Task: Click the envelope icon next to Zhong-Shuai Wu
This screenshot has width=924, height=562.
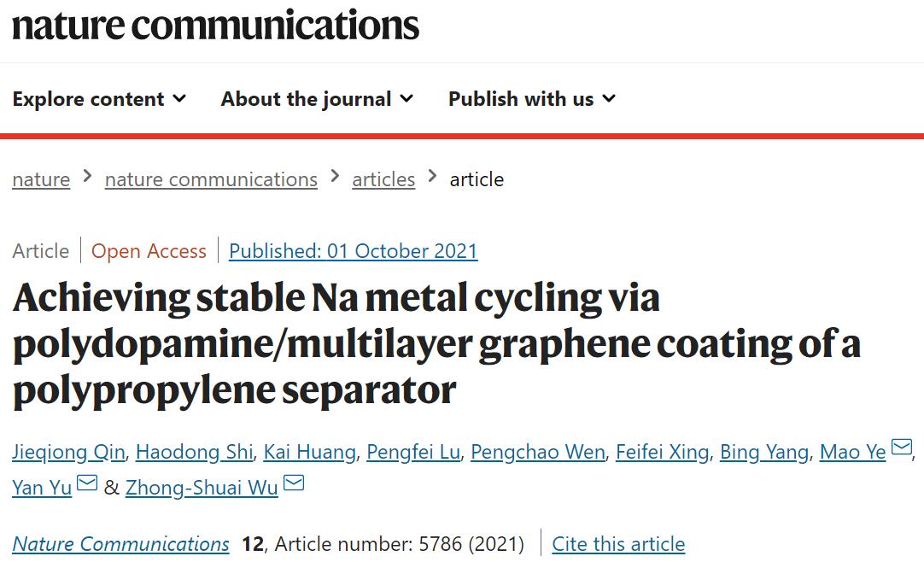Action: tap(294, 484)
